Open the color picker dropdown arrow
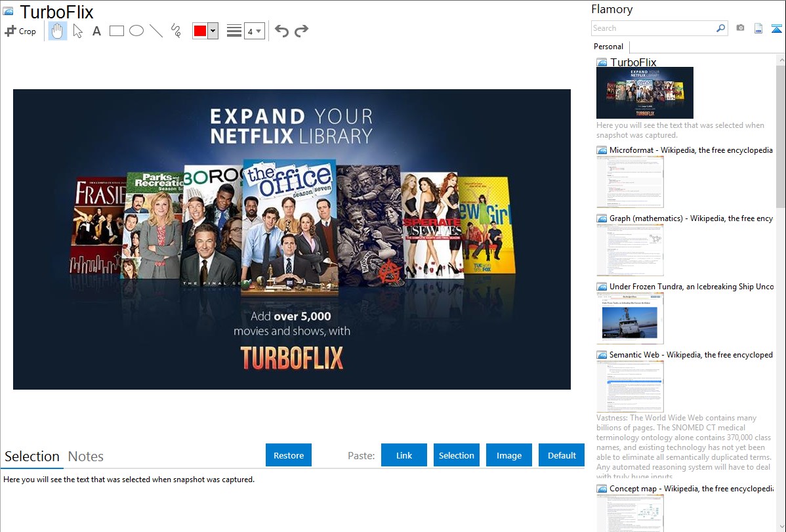 tap(213, 31)
